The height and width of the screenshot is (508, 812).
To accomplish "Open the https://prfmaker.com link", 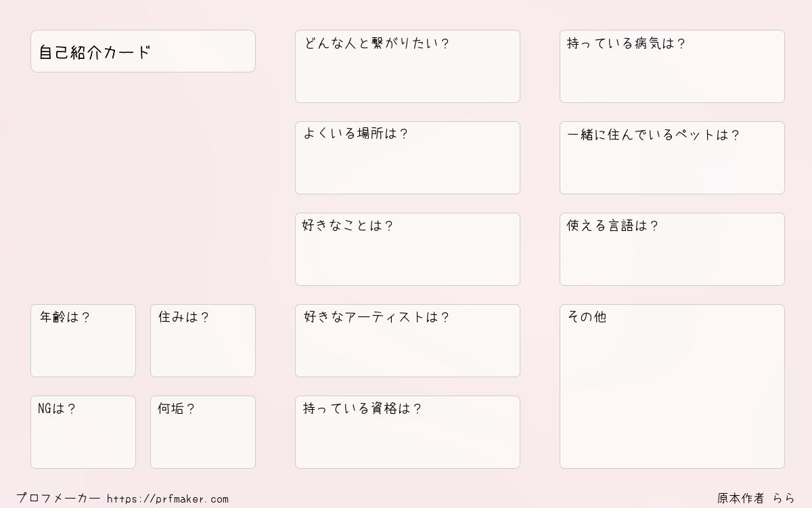I will (168, 499).
